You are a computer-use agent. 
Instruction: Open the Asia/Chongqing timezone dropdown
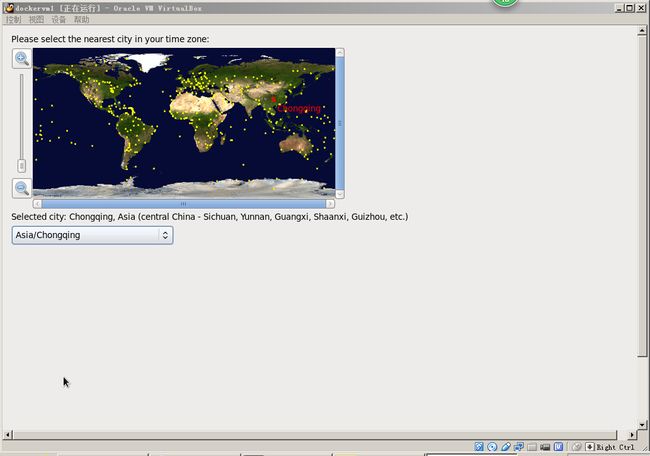click(x=92, y=235)
